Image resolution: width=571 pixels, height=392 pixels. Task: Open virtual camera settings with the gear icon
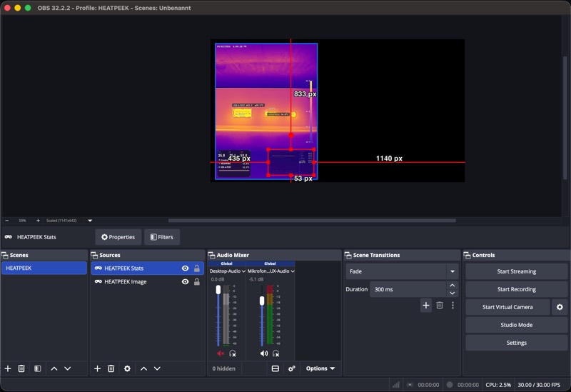[560, 307]
